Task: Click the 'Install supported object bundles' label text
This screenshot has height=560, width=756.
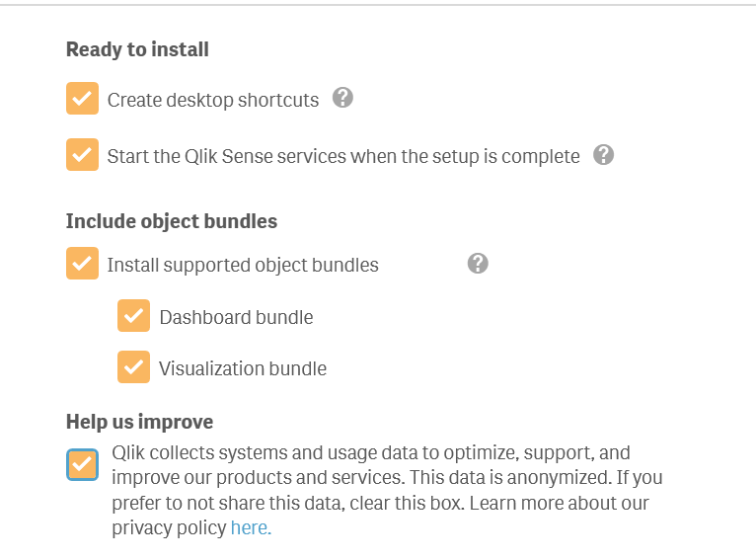Action: click(x=243, y=265)
